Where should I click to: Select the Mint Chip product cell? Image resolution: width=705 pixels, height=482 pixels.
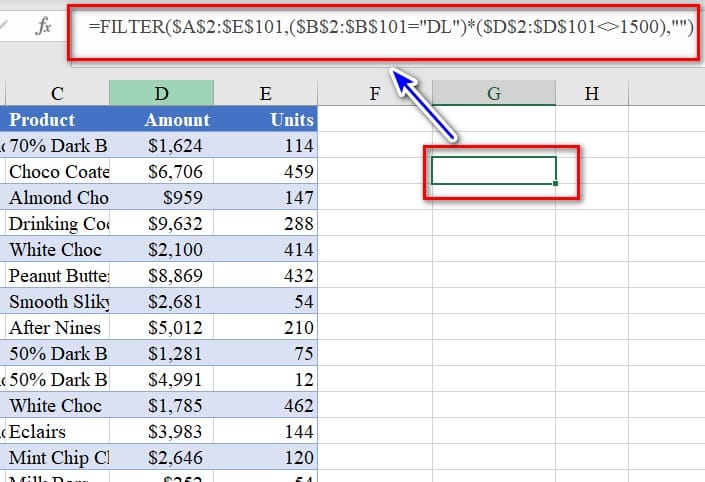point(58,457)
